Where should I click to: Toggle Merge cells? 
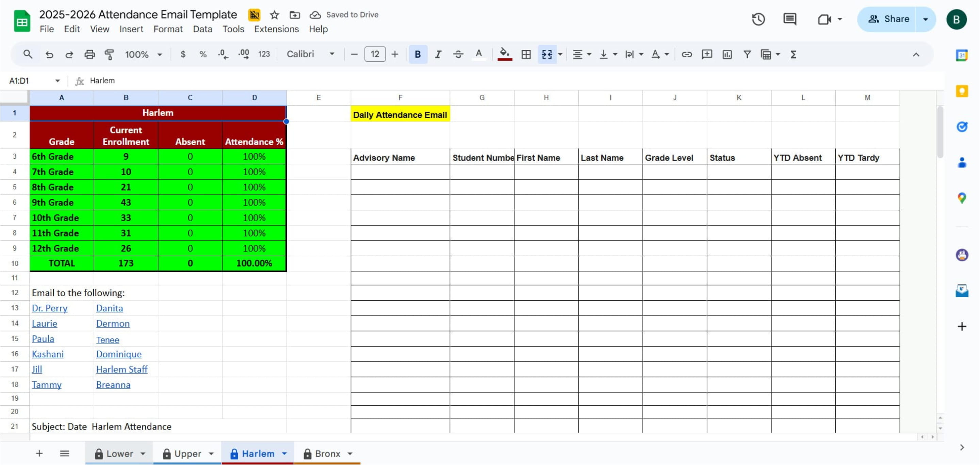click(547, 54)
